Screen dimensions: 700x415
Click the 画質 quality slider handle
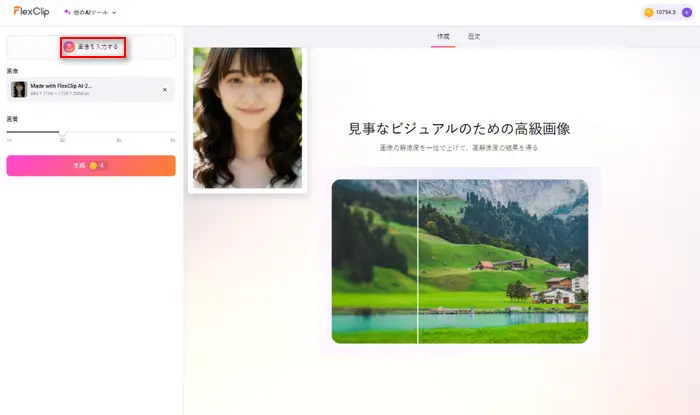click(62, 132)
